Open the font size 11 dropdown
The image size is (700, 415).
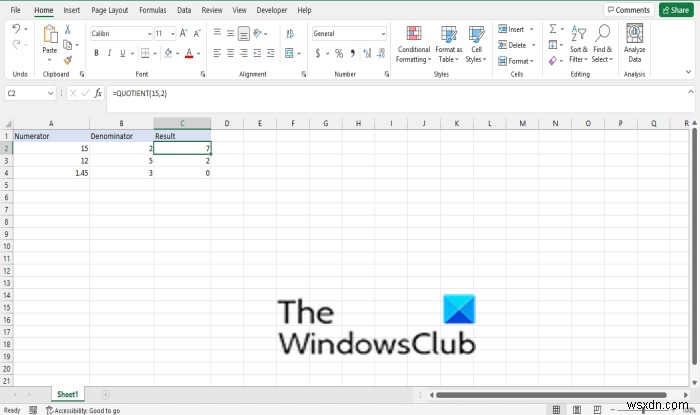click(173, 34)
